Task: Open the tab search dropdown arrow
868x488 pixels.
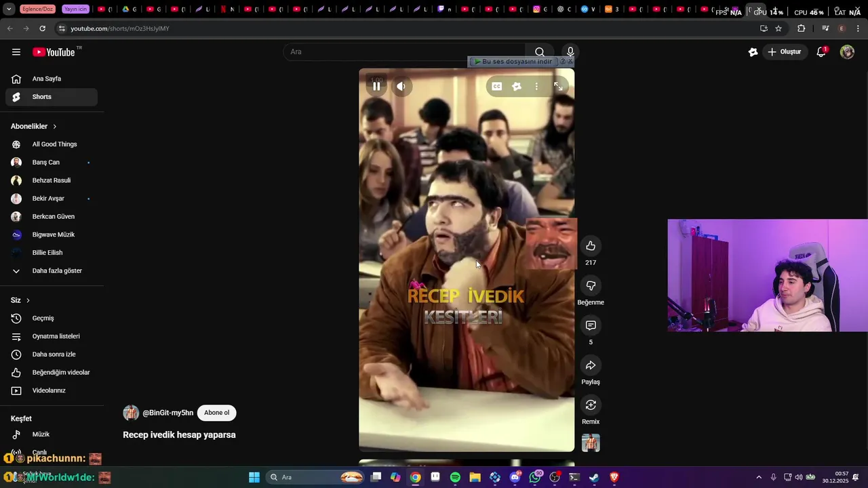Action: click(9, 9)
